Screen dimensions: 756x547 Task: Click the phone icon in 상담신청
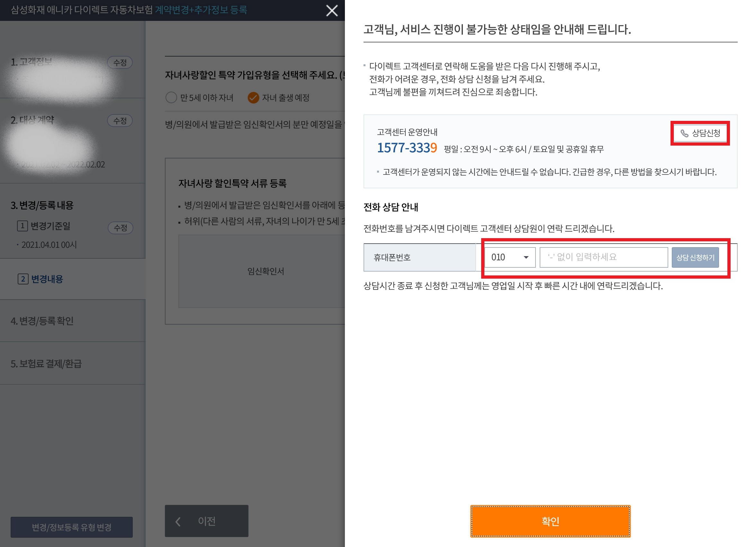pyautogui.click(x=684, y=133)
